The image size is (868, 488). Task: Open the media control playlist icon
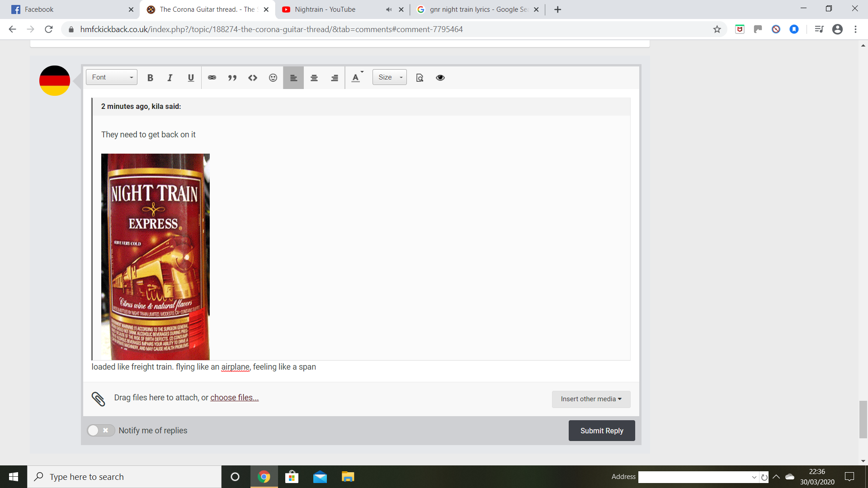[x=819, y=29]
